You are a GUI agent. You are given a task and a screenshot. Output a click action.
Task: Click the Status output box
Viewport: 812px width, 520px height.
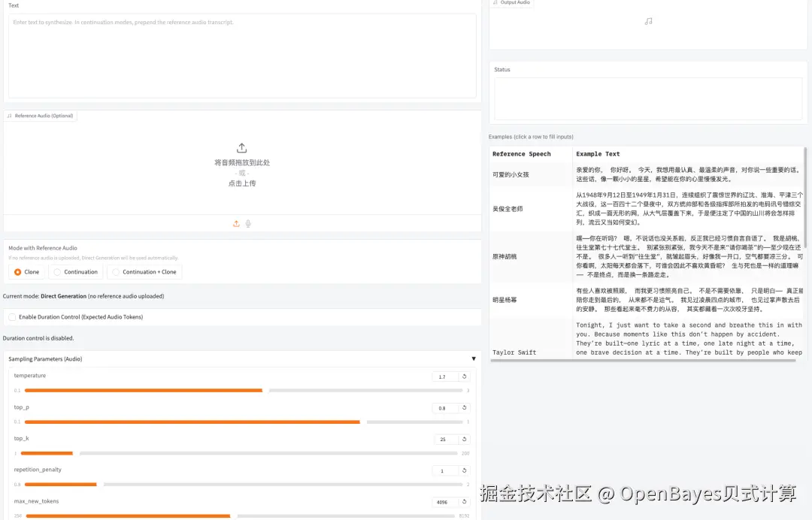tap(648, 99)
